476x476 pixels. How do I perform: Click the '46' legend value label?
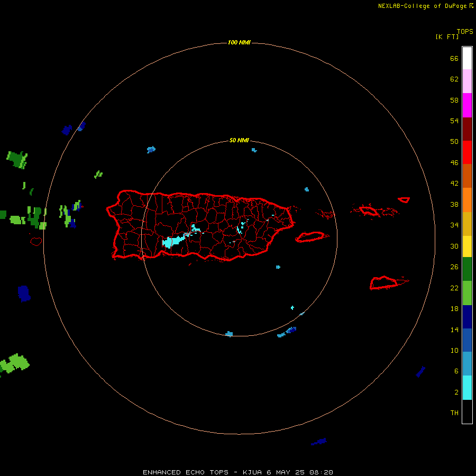coord(454,163)
